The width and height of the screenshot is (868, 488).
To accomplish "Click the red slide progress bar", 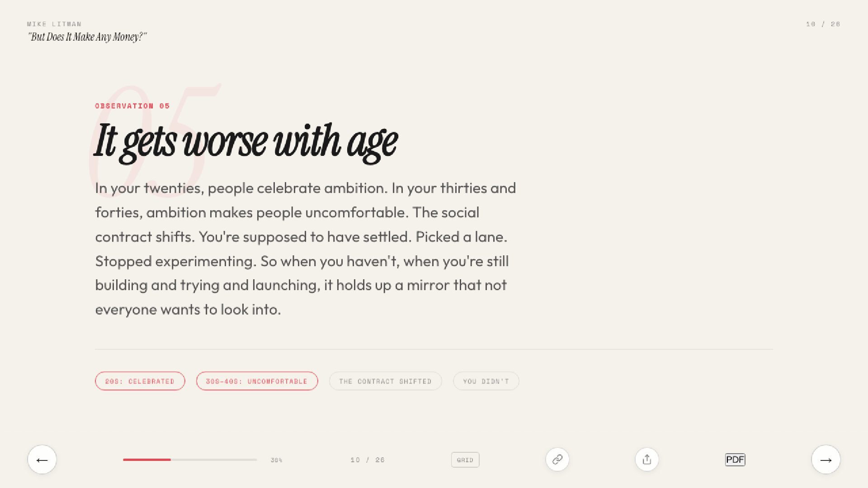I will [190, 460].
